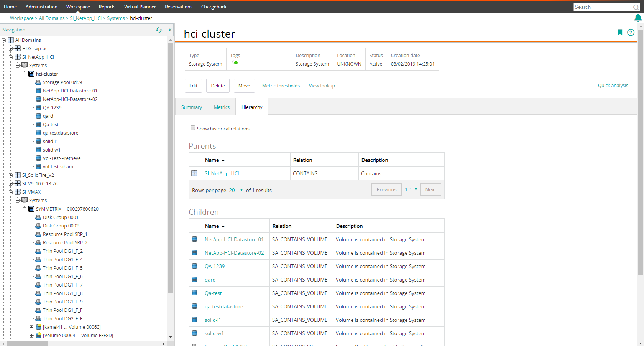Click the SI_SolidFire_V2 domain icon
The width and height of the screenshot is (644, 346).
(18, 175)
